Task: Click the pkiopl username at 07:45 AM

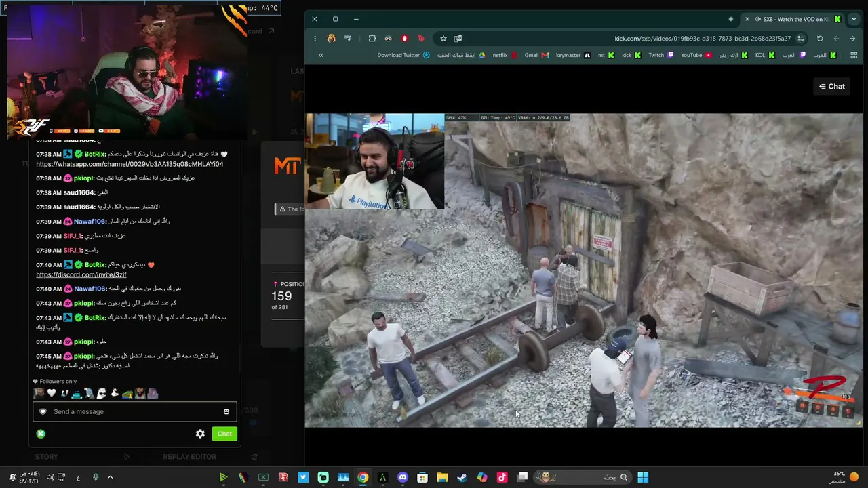Action: click(84, 356)
